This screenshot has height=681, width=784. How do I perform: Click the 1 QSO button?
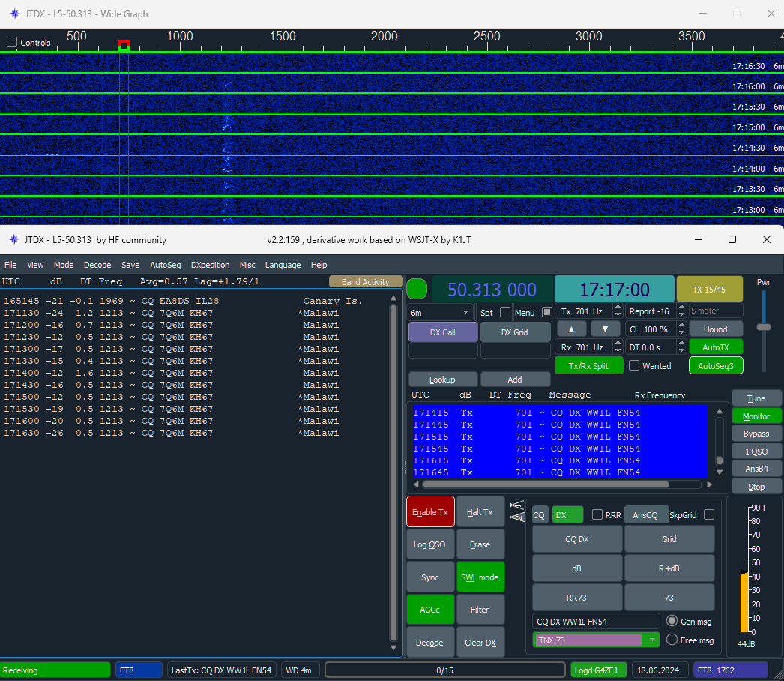[x=756, y=451]
